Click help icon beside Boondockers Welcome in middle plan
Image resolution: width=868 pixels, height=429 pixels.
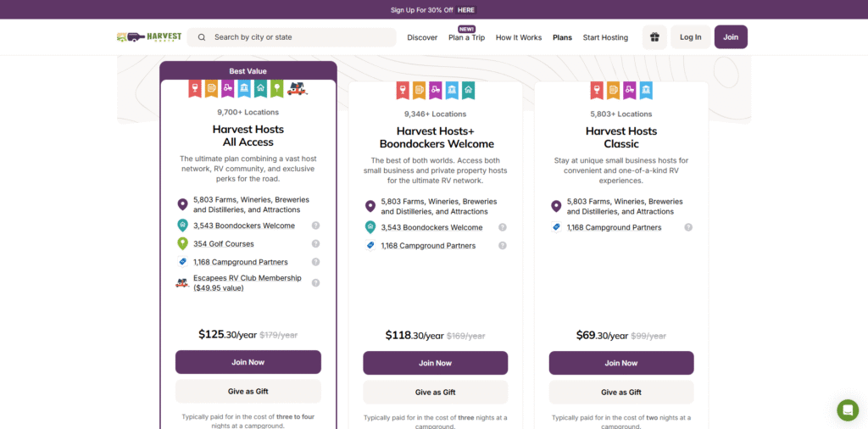[x=503, y=227]
